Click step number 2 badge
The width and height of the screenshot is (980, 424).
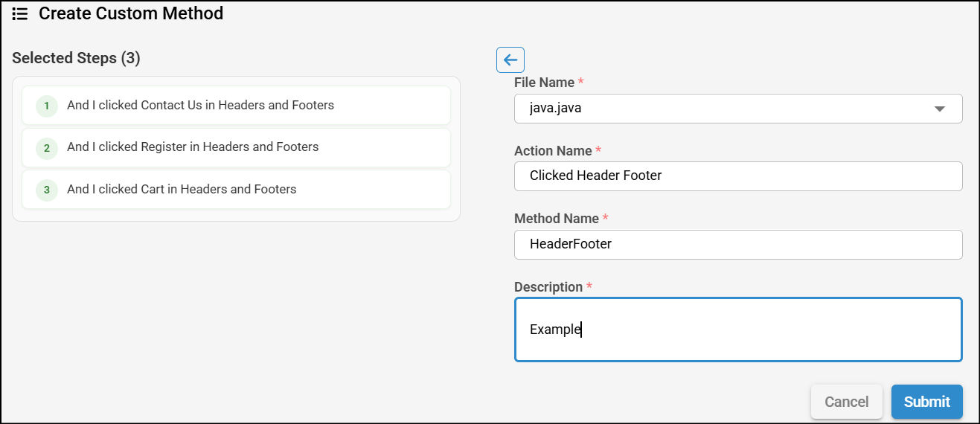point(46,148)
